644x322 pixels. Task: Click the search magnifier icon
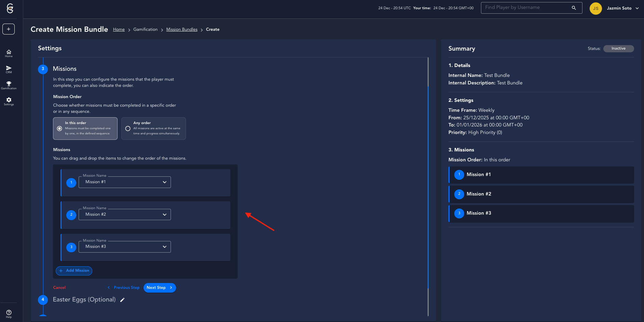point(574,8)
